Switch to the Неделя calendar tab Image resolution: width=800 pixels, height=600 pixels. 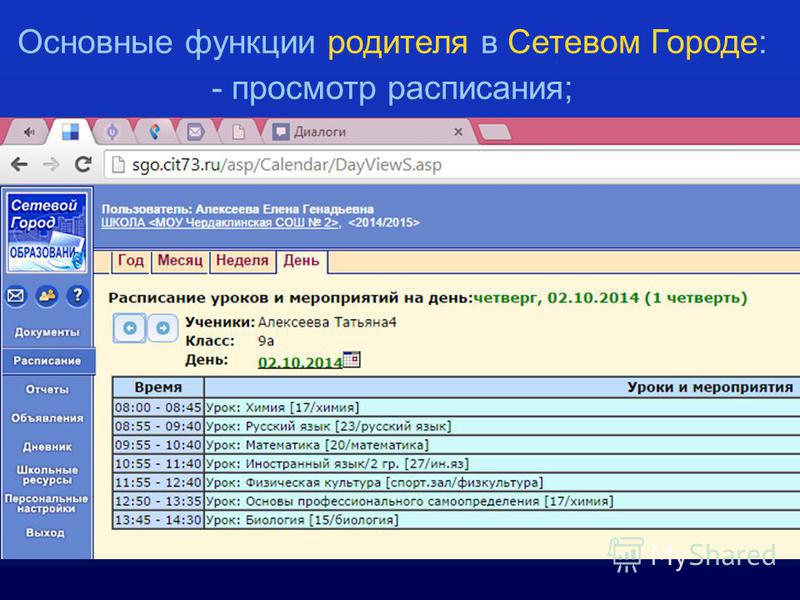coord(242,261)
